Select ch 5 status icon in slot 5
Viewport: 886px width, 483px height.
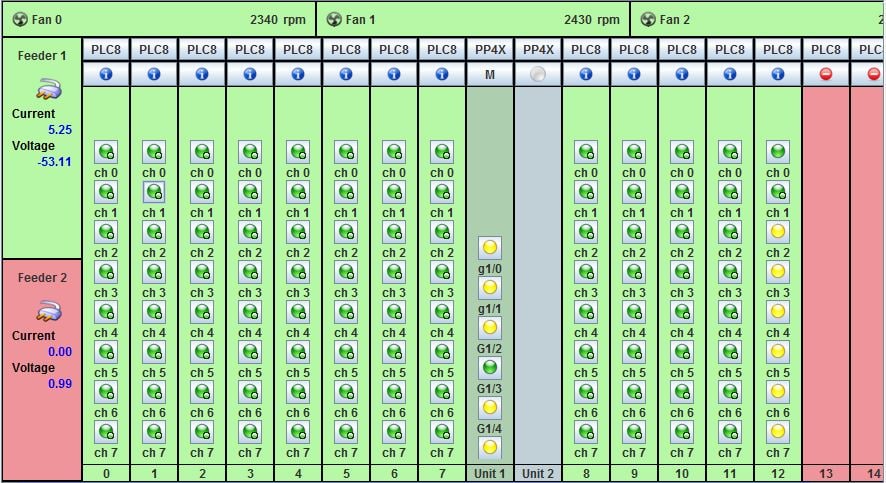point(346,353)
